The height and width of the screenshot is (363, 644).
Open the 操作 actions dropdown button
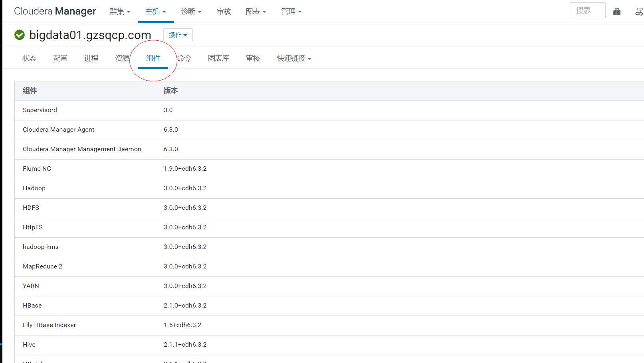178,35
